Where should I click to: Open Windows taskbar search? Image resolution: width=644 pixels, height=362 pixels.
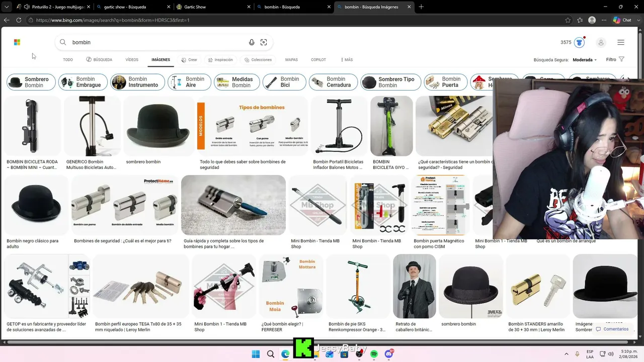click(x=271, y=354)
